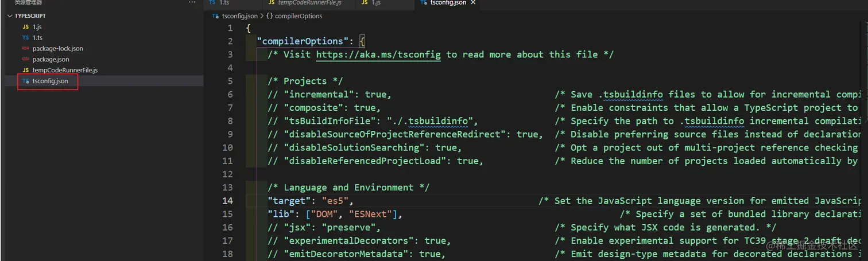Click "Specify what JSX code is generated" comment
Image resolution: width=868 pixels, height=261 pixels.
click(666, 227)
